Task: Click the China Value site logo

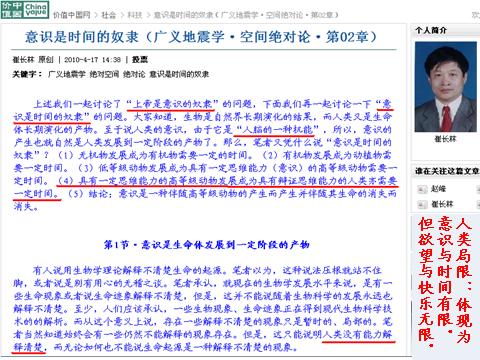Action: 25,10
